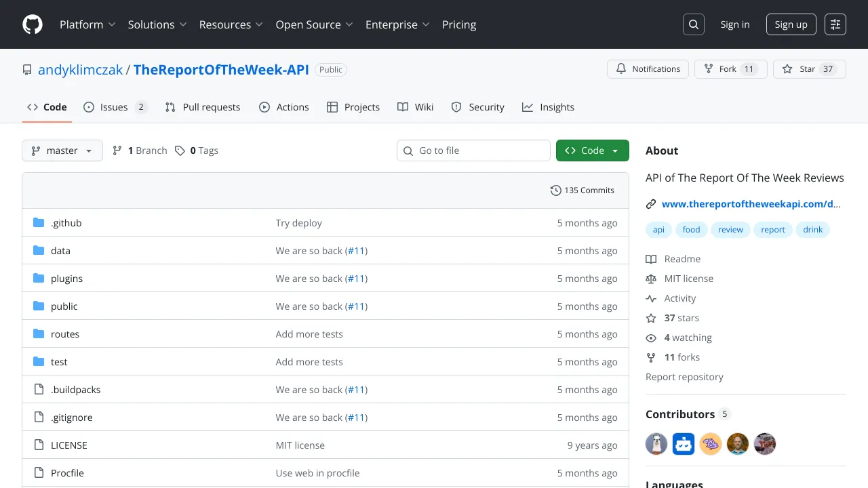Open the Use web in procfile commit
The width and height of the screenshot is (868, 488).
pos(318,473)
